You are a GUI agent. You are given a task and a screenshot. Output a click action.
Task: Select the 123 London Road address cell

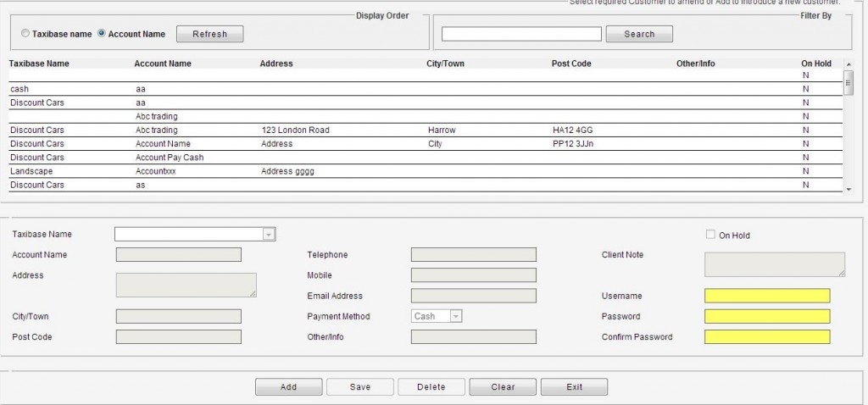pyautogui.click(x=296, y=130)
